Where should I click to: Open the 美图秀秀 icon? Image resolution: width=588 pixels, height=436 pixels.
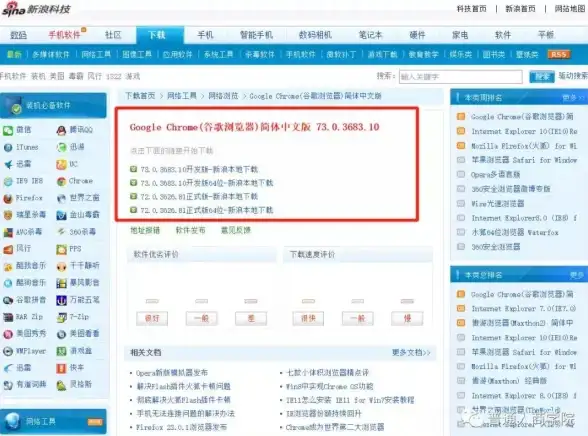pos(8,334)
